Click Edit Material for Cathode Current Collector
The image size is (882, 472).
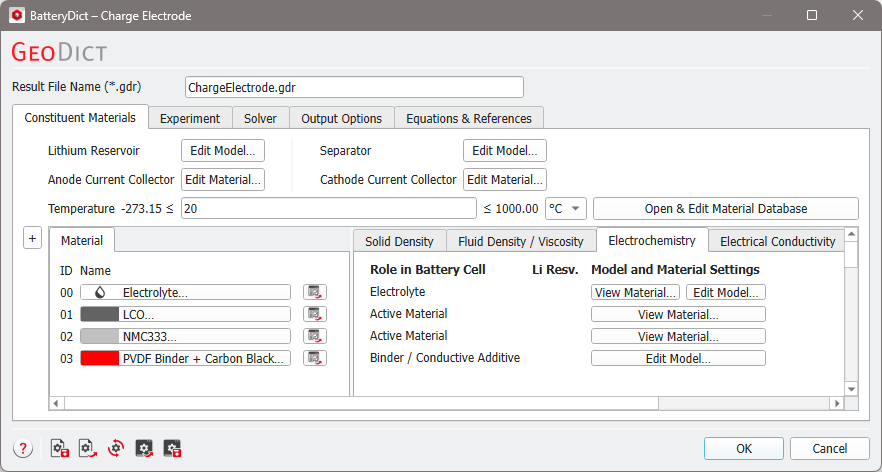[505, 179]
